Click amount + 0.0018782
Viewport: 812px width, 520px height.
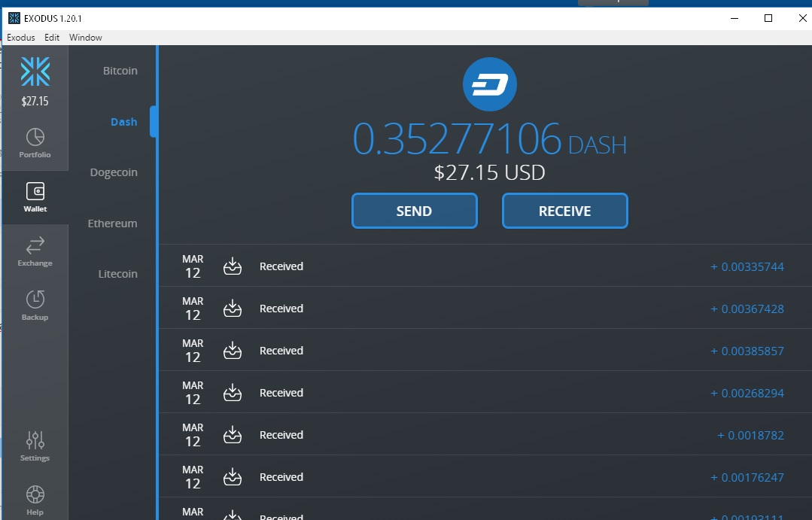pos(750,436)
